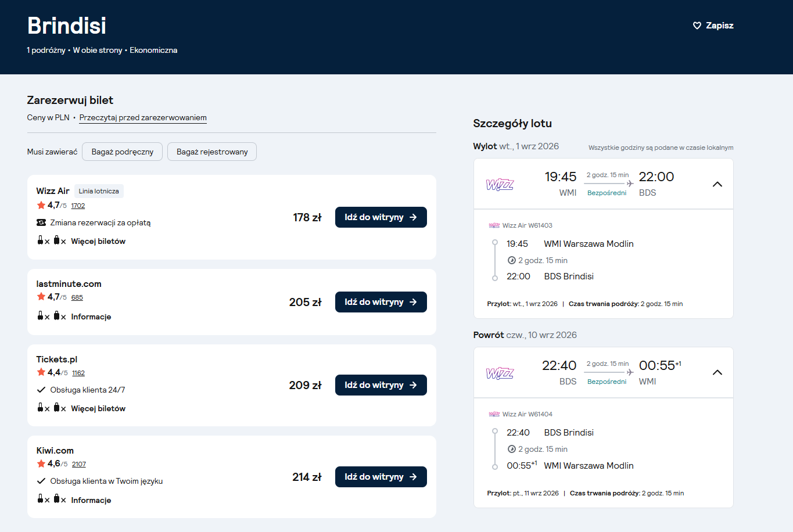The width and height of the screenshot is (793, 532).
Task: Click the Wizz Air W61403 flight number
Action: 528,225
